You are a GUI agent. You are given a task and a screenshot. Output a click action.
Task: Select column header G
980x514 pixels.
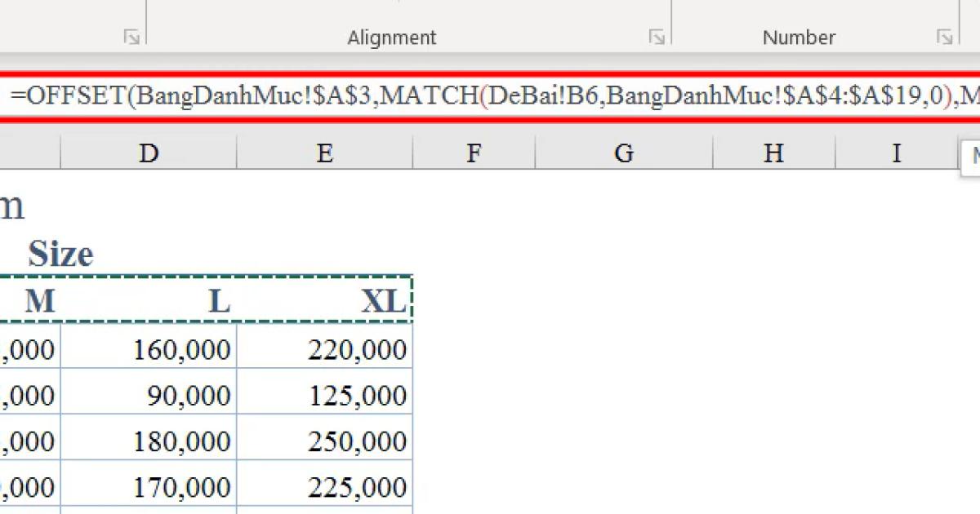[x=623, y=152]
